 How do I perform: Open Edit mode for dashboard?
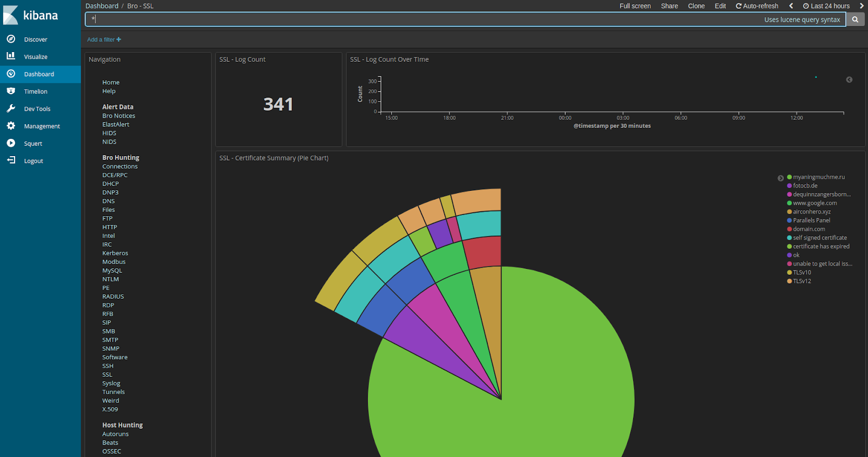(720, 6)
